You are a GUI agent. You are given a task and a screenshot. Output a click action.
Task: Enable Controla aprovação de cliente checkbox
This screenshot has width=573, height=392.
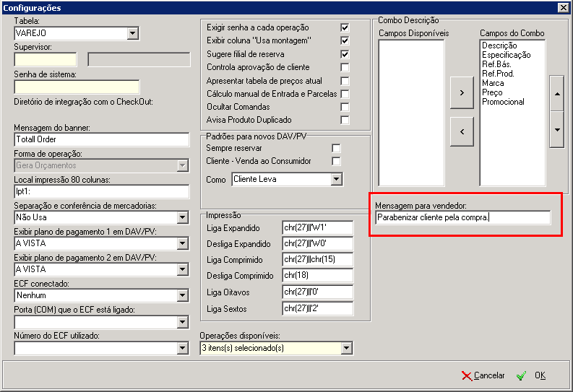click(x=344, y=67)
